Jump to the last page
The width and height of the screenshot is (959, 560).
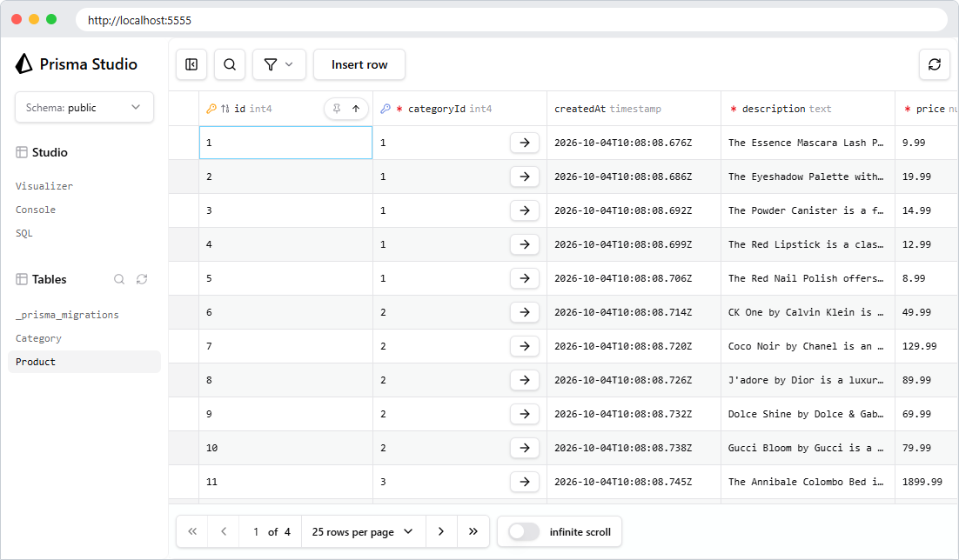tap(473, 532)
